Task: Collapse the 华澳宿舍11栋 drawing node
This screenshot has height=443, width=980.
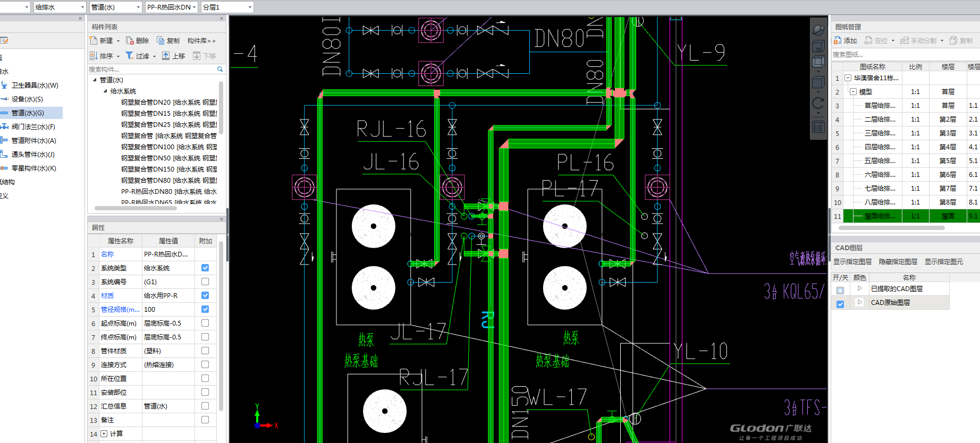Action: click(x=848, y=78)
